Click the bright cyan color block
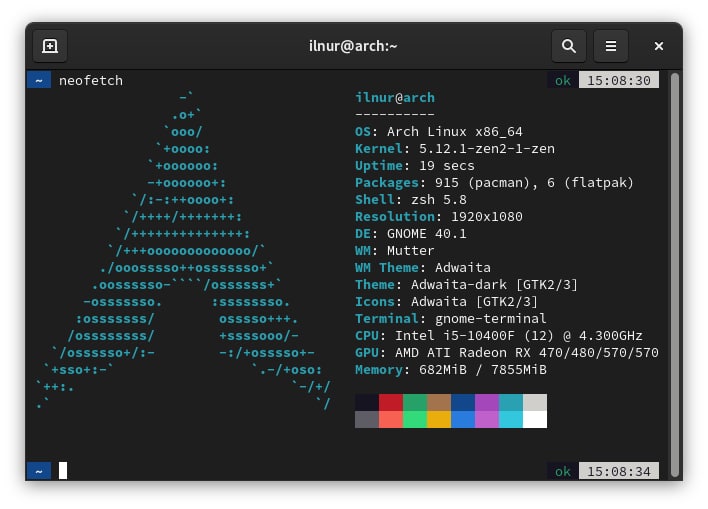 pos(511,420)
